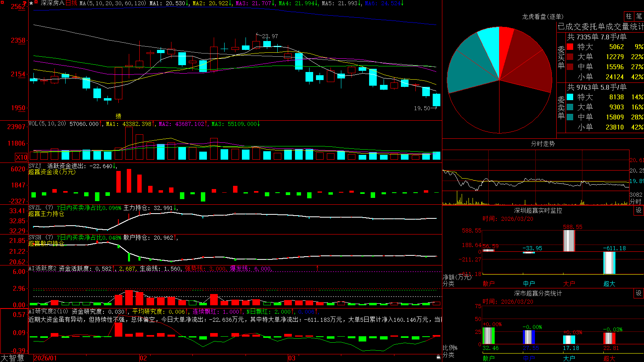The height and width of the screenshot is (362, 644).
Task: Click the MA6: 24.524 blue value
Action: (383, 3)
